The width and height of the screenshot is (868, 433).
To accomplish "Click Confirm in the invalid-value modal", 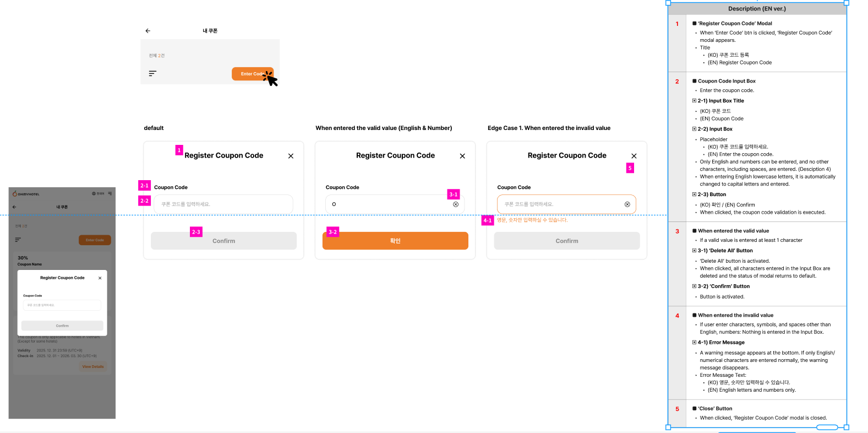I will 567,241.
